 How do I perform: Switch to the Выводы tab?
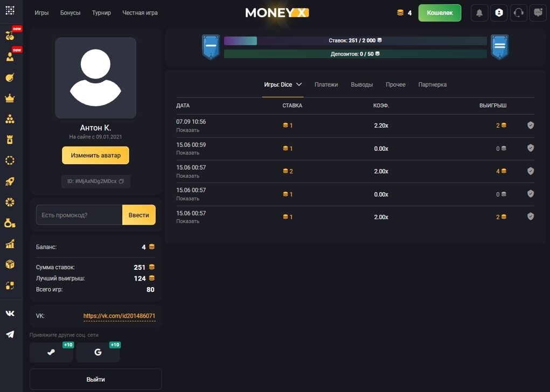pyautogui.click(x=361, y=85)
